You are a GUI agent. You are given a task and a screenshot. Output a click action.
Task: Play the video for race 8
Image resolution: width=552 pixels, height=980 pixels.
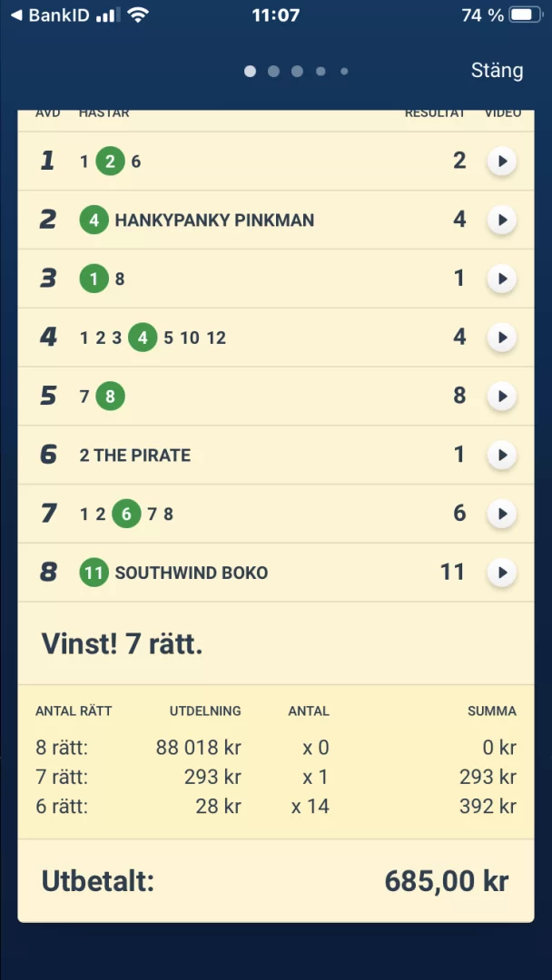[501, 573]
